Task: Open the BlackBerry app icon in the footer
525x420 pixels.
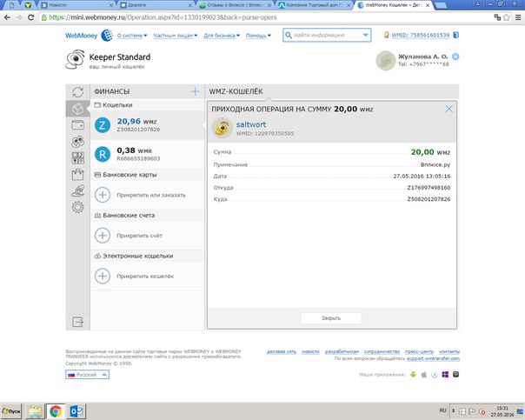Action: point(455,375)
